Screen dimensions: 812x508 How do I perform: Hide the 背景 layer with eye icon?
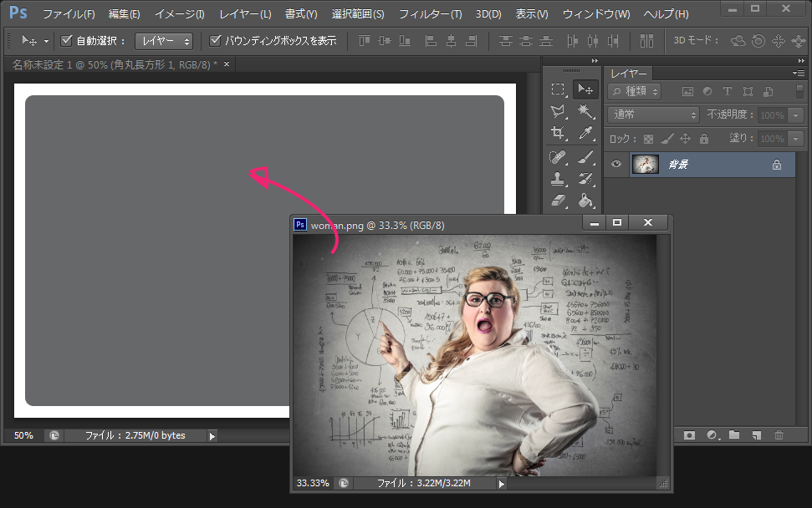(x=616, y=165)
